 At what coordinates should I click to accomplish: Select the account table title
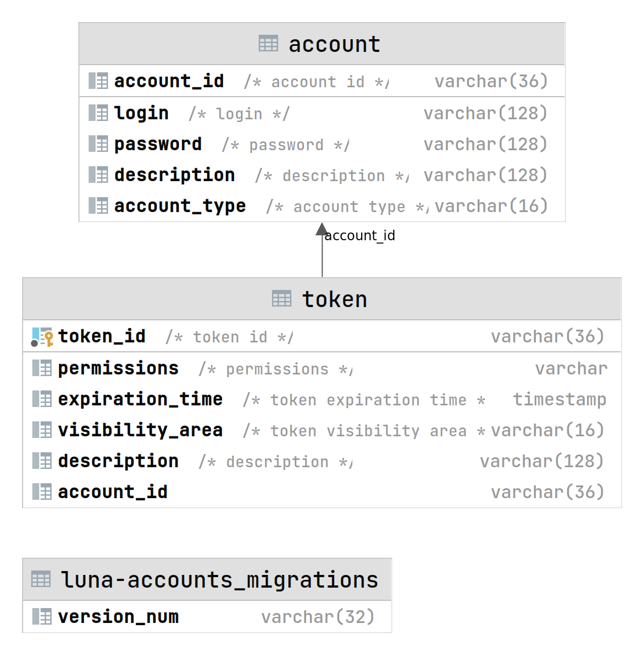pyautogui.click(x=334, y=44)
